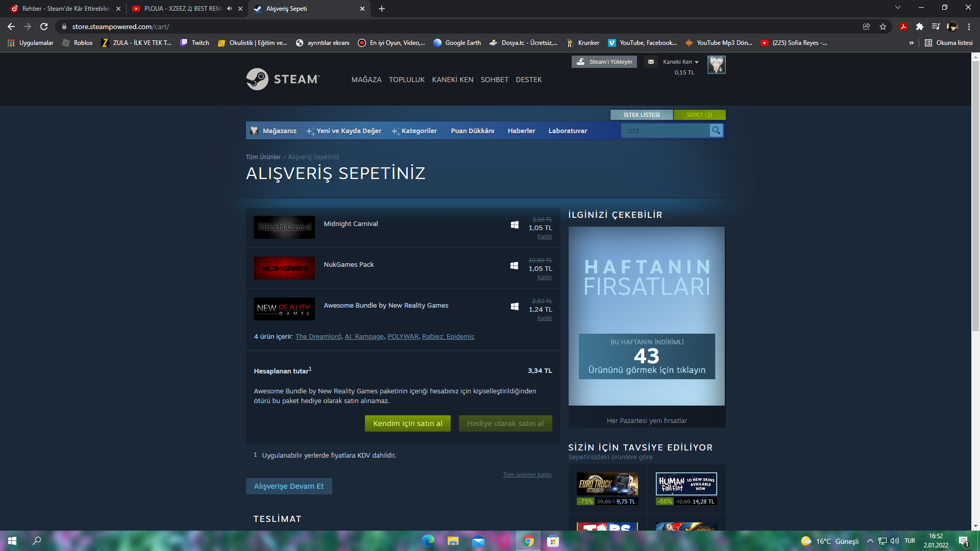Viewport: 980px width, 551px height.
Task: Mute the PLOUA tab audio icon
Action: pos(229,9)
